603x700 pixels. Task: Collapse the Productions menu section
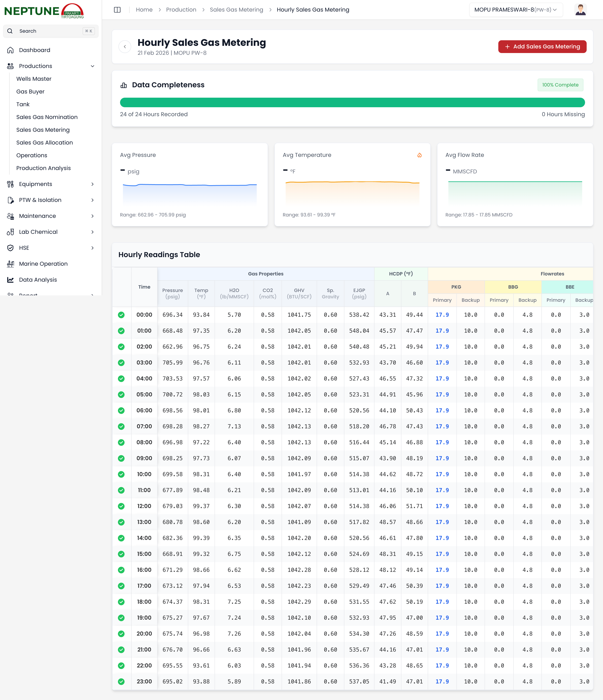(x=92, y=66)
